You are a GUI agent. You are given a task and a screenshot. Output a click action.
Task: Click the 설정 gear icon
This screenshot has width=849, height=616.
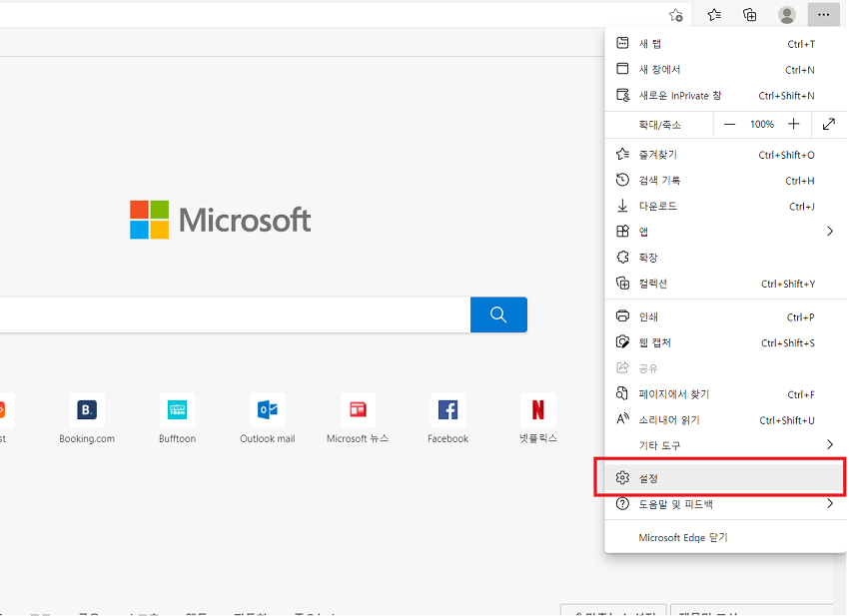622,477
